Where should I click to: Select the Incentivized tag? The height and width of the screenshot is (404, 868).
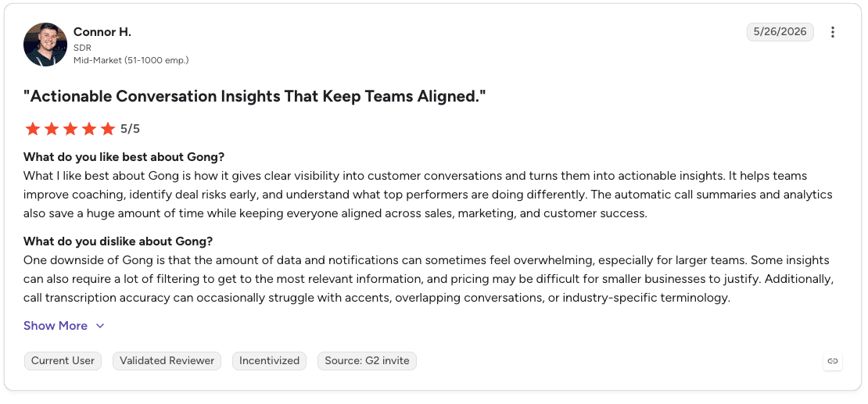269,361
